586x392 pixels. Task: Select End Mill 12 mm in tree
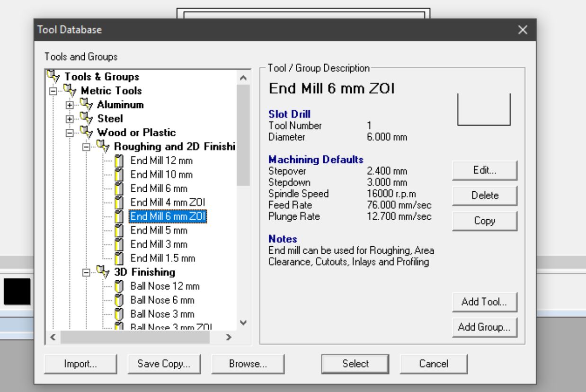click(161, 160)
